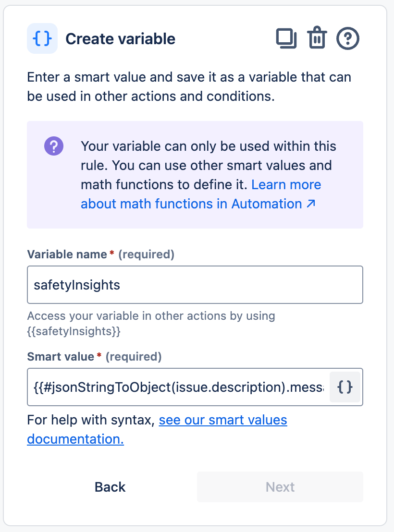Screen dimensions: 394x532
Task: Click the red asterisk beside Variable name
Action: pyautogui.click(x=112, y=254)
